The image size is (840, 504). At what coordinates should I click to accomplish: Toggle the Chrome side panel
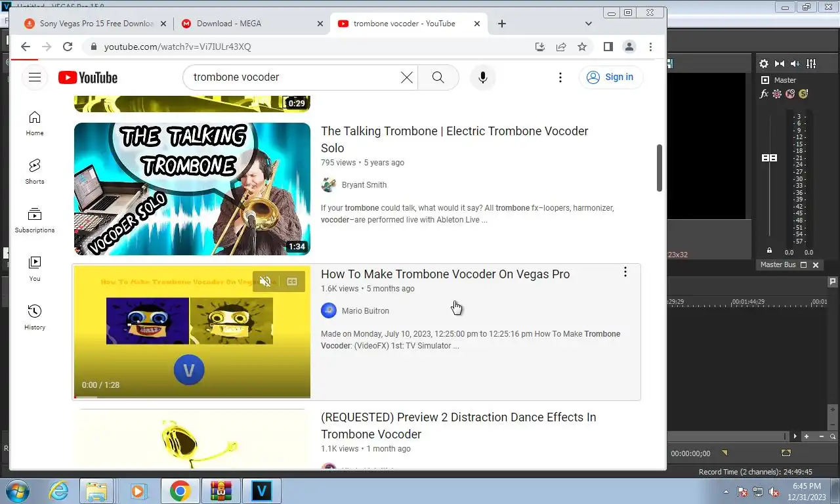(608, 47)
